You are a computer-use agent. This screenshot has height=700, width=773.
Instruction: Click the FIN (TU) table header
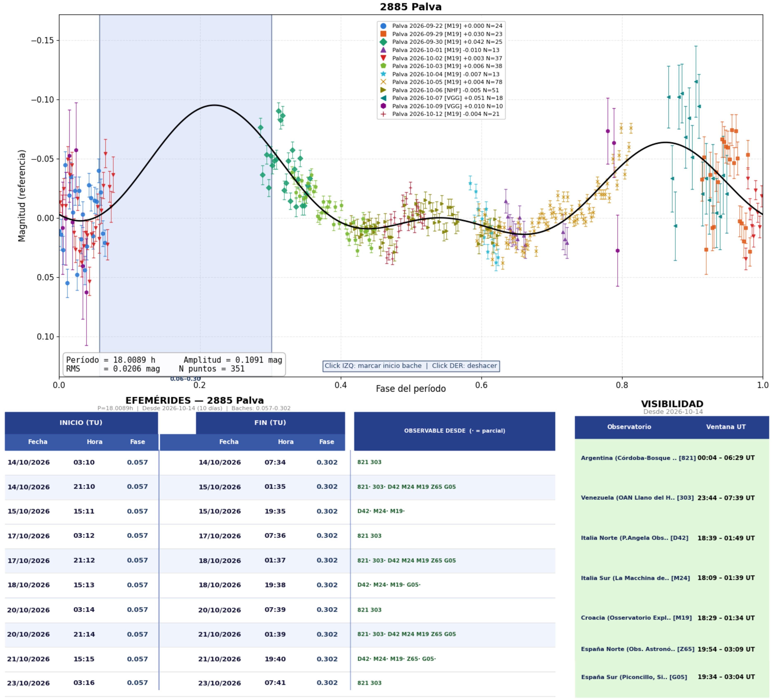click(x=270, y=423)
